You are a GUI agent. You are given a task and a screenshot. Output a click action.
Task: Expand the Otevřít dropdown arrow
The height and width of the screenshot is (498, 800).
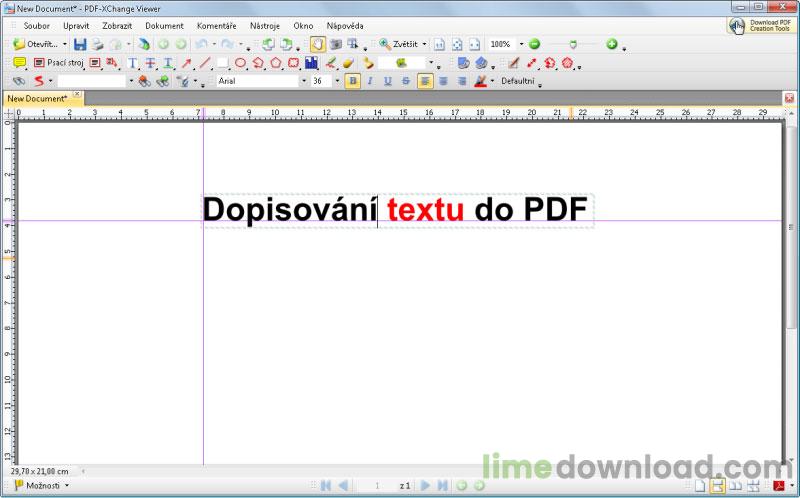point(64,44)
